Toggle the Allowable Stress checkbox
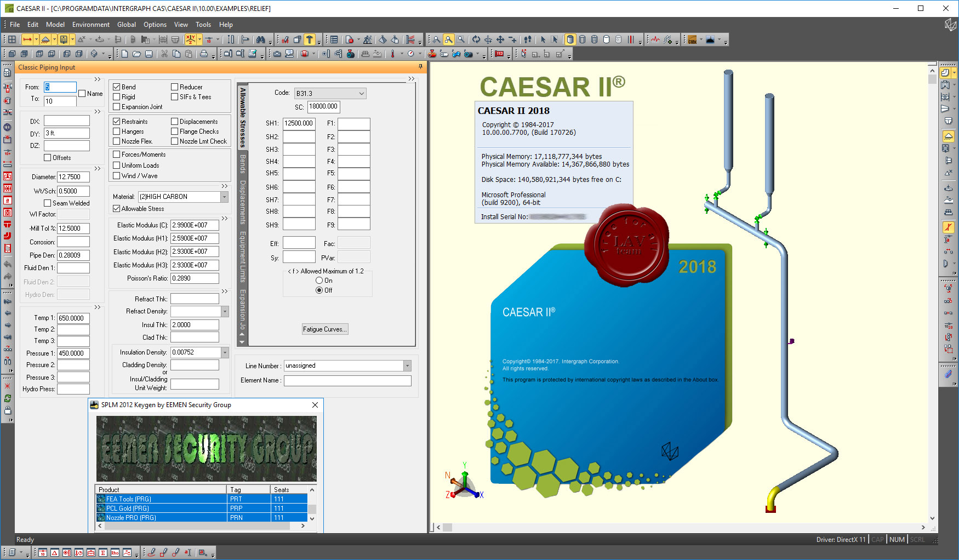The height and width of the screenshot is (560, 959). tap(116, 208)
